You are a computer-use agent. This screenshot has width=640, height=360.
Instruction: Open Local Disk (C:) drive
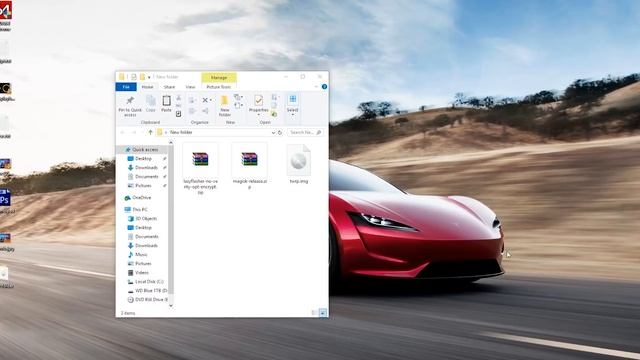pos(149,282)
